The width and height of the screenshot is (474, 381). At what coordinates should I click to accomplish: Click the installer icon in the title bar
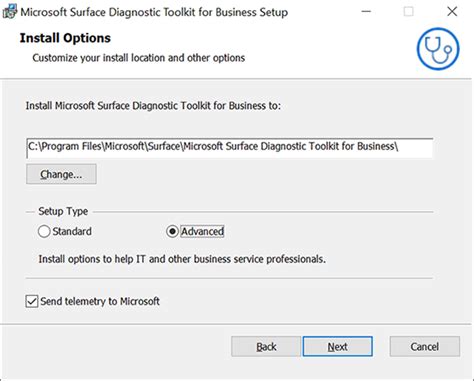point(9,12)
